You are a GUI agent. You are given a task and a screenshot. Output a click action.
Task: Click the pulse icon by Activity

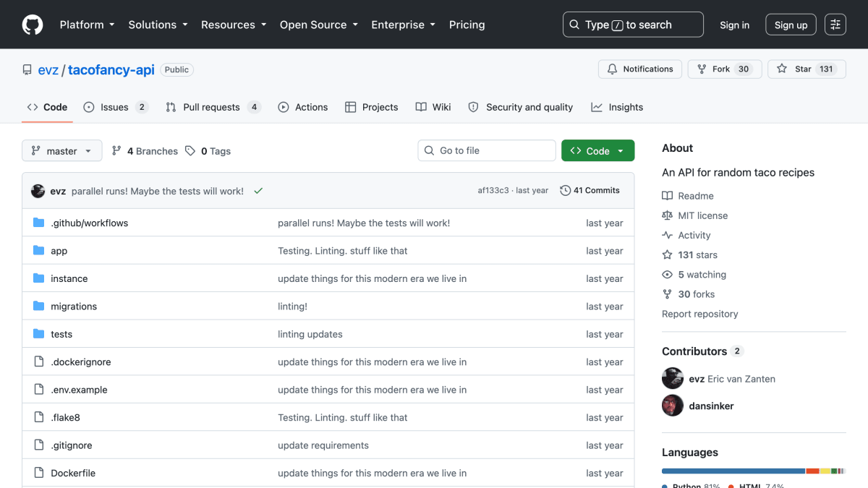coord(667,235)
